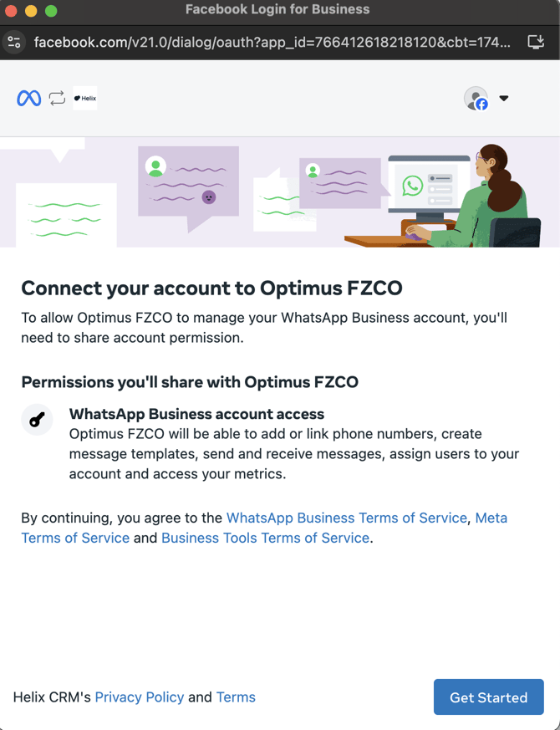The height and width of the screenshot is (730, 560).
Task: Click the key permission icon
Action: tap(37, 420)
